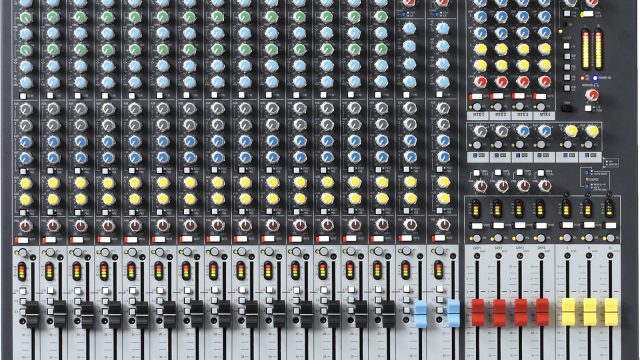Tap the MIX1 label strip
Screen dimensions: 640x360
[x=478, y=116]
